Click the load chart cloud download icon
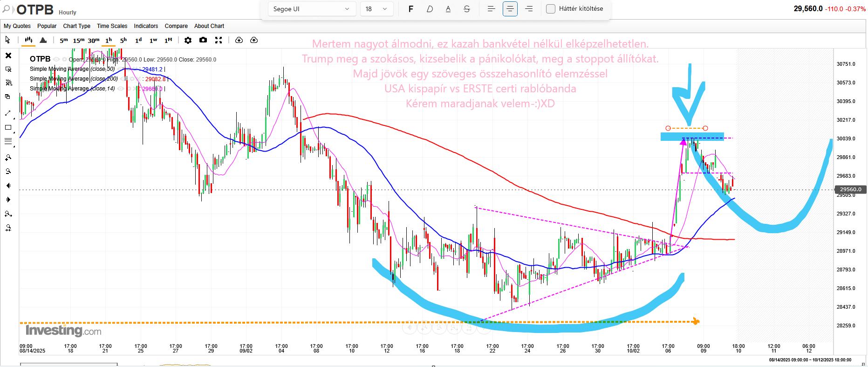Image resolution: width=868 pixels, height=367 pixels. pyautogui.click(x=239, y=40)
